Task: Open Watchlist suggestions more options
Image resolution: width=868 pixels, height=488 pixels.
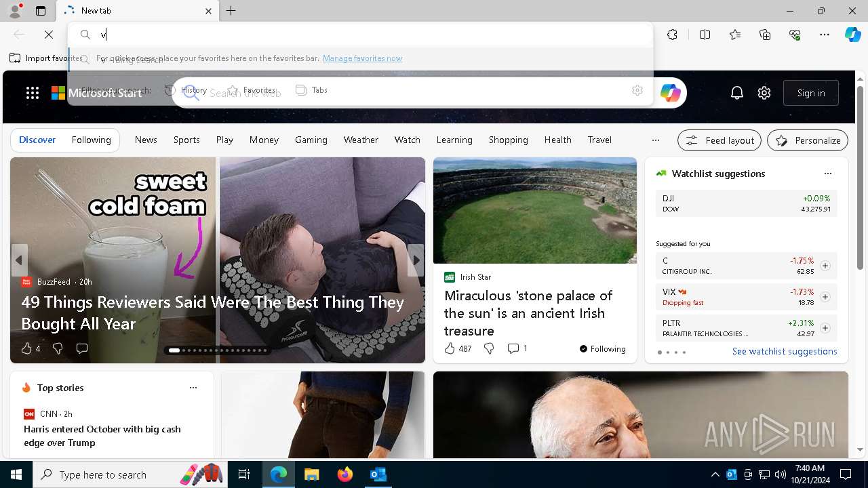Action: pyautogui.click(x=827, y=174)
